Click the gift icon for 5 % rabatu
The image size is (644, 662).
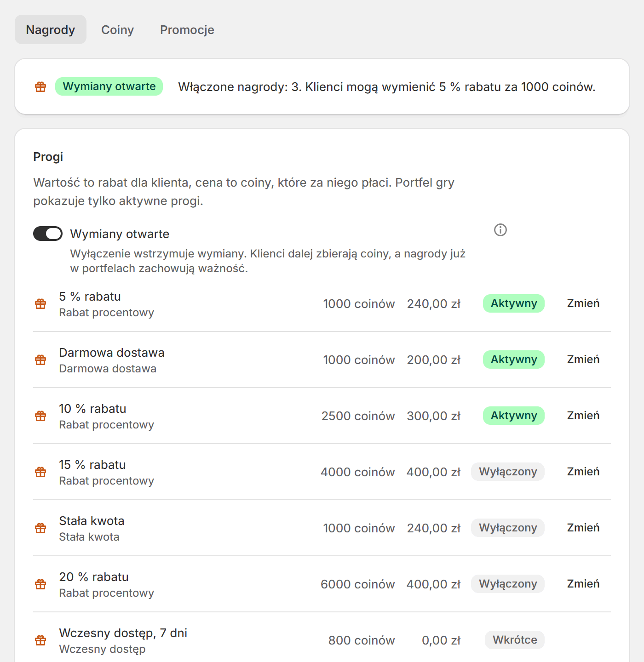point(40,304)
